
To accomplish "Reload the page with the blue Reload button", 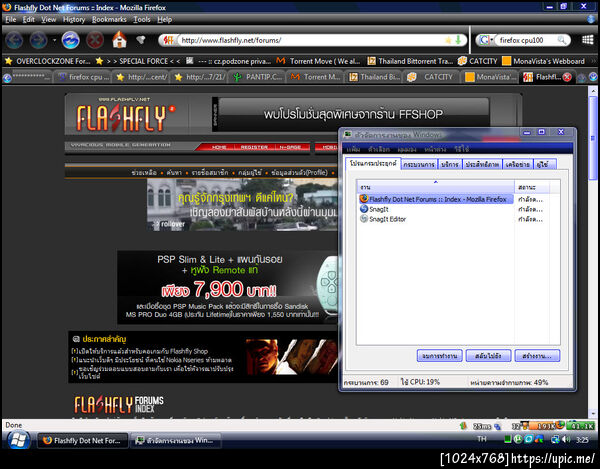I will [x=71, y=40].
